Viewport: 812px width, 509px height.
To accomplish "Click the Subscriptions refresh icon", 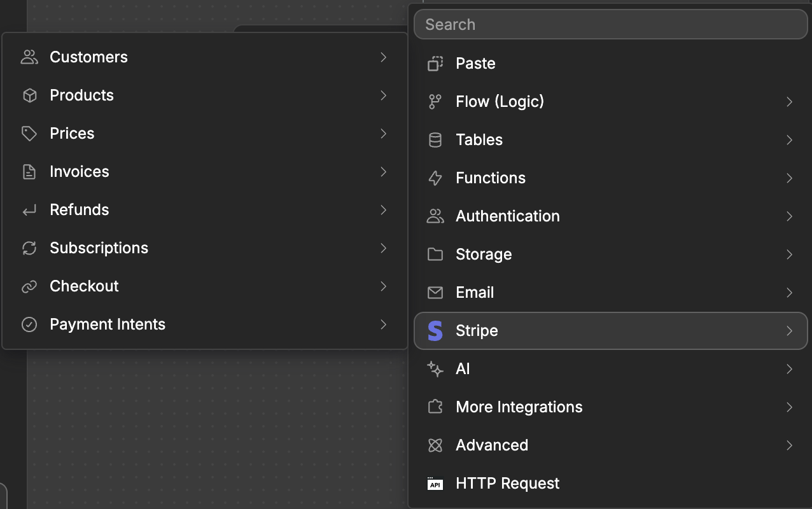I will tap(29, 248).
